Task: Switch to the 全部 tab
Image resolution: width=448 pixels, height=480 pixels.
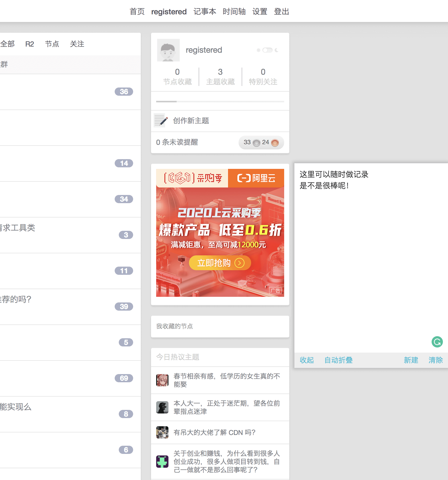Action: click(7, 44)
